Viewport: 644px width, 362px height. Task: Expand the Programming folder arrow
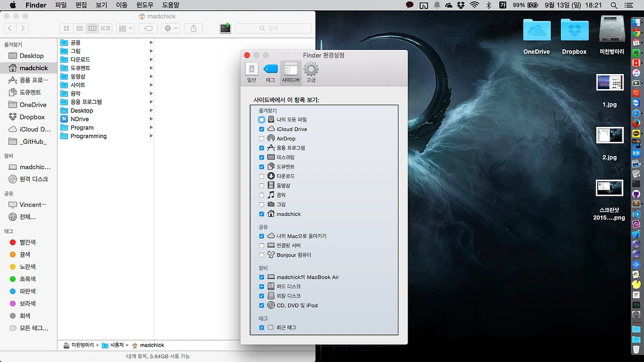pos(151,136)
